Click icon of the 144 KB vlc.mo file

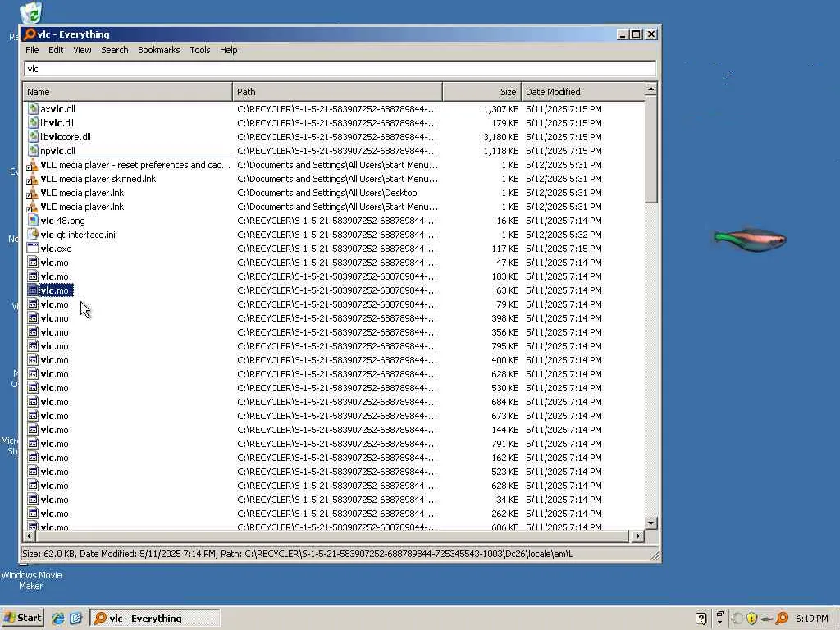[x=33, y=429]
